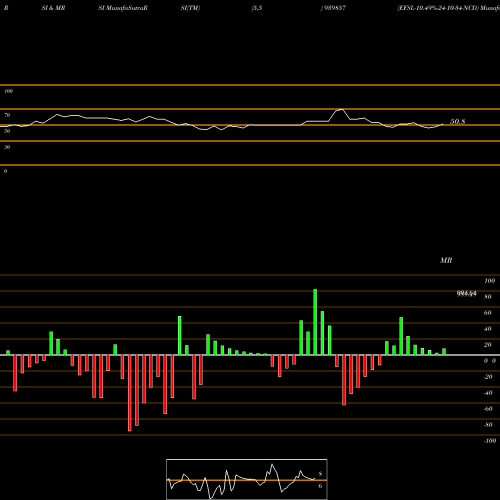Click the 80 label on the MR axis
Screen dimensions: 500x500
pyautogui.click(x=488, y=297)
